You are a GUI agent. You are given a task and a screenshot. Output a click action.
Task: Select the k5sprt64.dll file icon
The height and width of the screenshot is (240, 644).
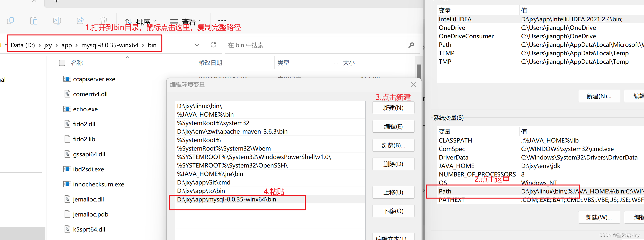(x=67, y=229)
